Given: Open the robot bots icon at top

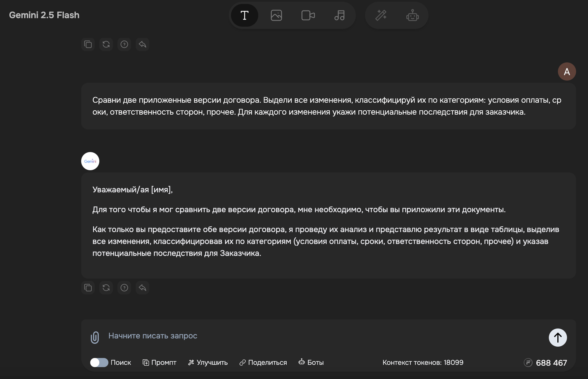Looking at the screenshot, I should 412,15.
